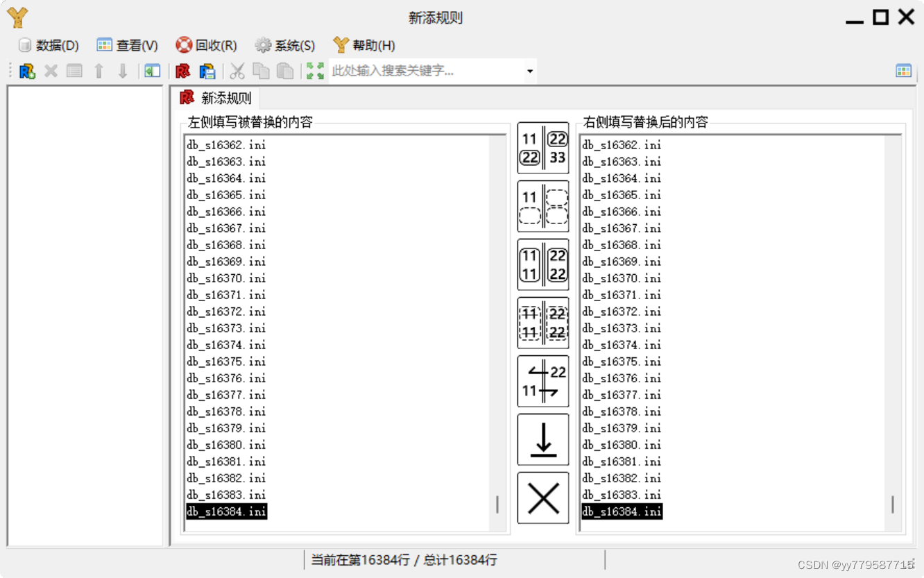Viewport: 924px width, 578px height.
Task: Click the grayed list edit toolbar icon
Action: (x=74, y=71)
